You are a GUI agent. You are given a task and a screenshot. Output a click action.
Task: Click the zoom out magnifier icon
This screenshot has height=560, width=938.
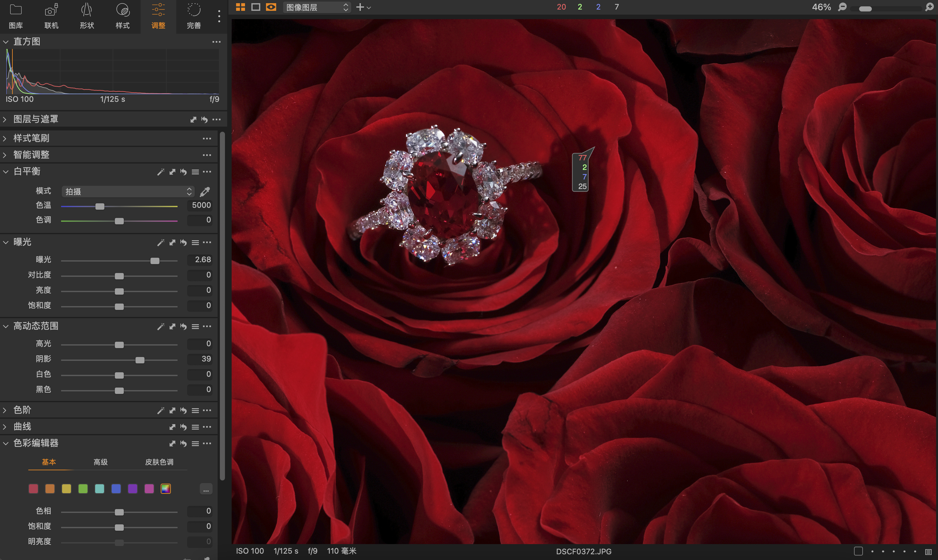pyautogui.click(x=842, y=7)
